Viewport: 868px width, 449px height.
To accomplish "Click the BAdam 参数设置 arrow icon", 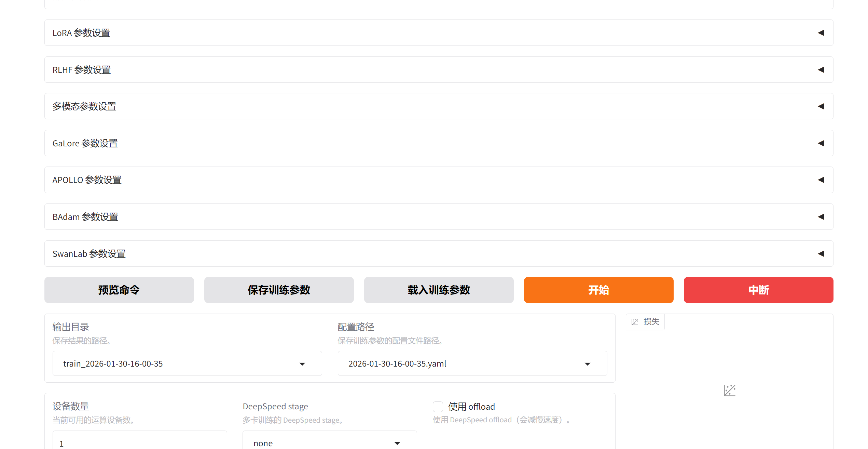I will 821,217.
